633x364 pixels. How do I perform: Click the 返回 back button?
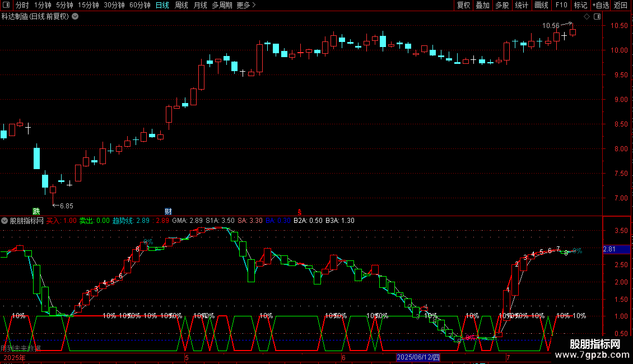pyautogui.click(x=621, y=5)
